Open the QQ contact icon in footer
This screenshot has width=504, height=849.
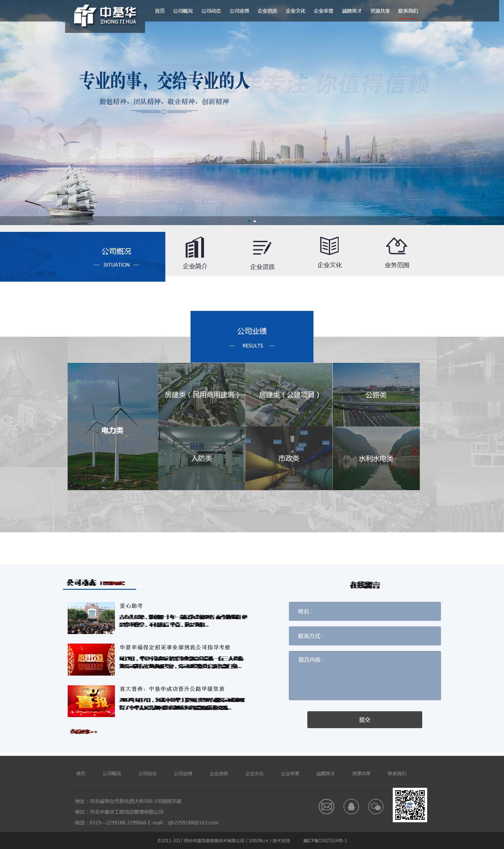click(351, 806)
